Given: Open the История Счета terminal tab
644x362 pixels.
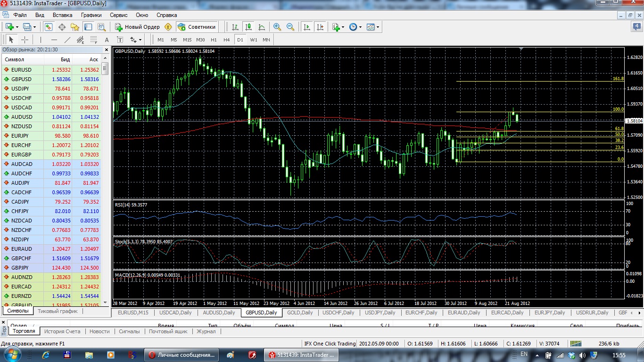Looking at the screenshot, I should pyautogui.click(x=62, y=331).
